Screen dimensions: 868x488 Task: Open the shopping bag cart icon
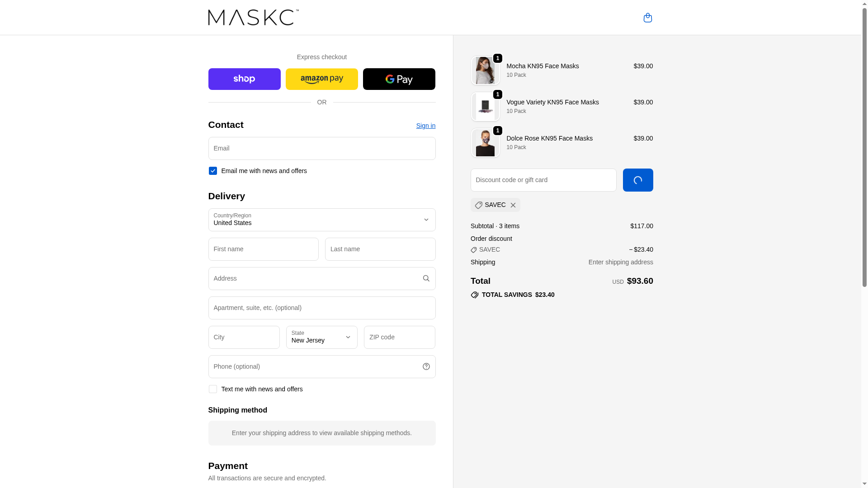tap(647, 18)
